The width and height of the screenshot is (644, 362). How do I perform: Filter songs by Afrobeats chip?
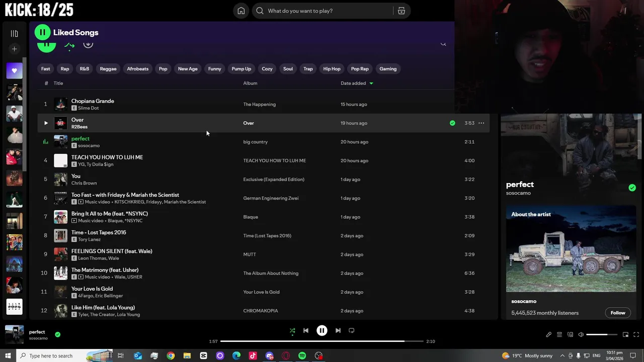(138, 69)
